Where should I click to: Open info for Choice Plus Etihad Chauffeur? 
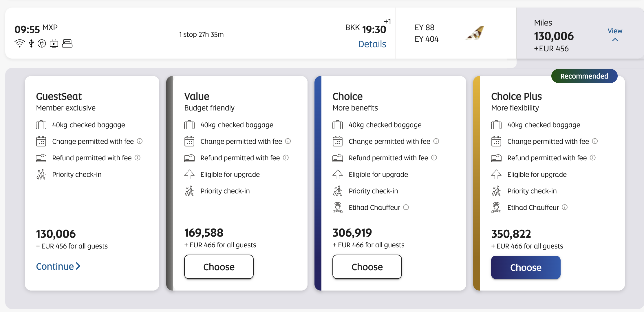tap(565, 207)
